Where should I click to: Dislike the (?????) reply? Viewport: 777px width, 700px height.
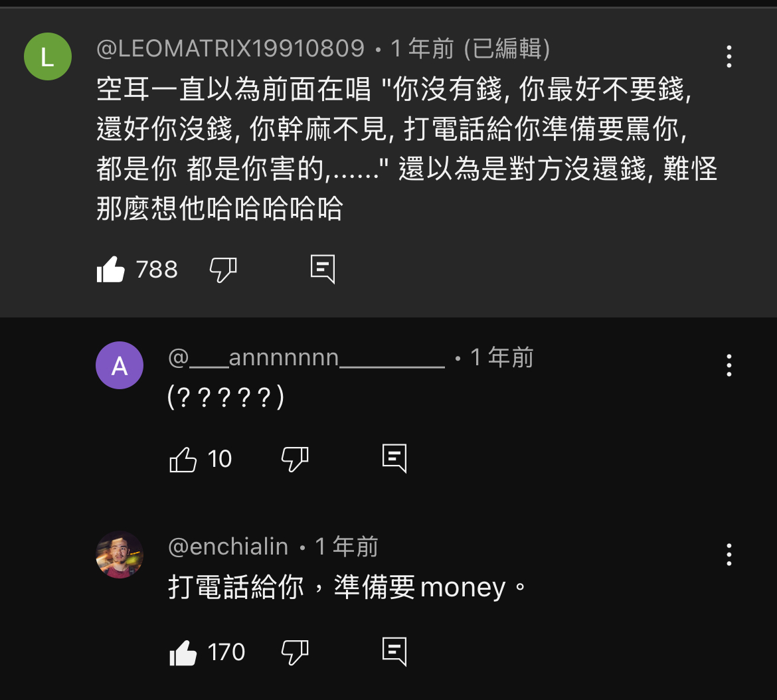[295, 459]
